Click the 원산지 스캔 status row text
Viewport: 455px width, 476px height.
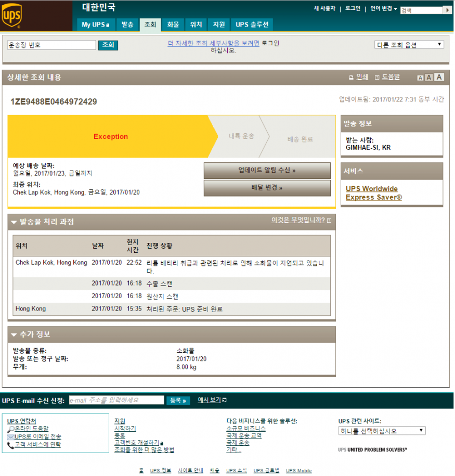click(162, 297)
